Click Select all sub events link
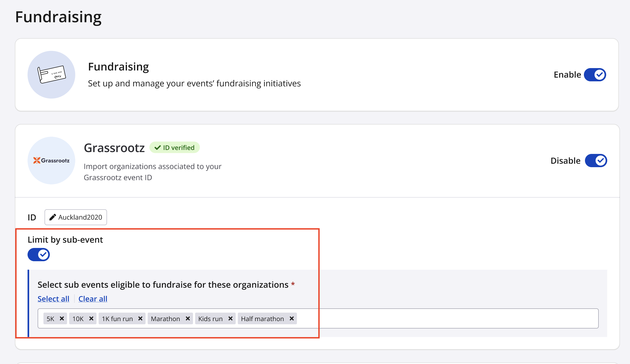This screenshot has height=364, width=630. tap(54, 299)
